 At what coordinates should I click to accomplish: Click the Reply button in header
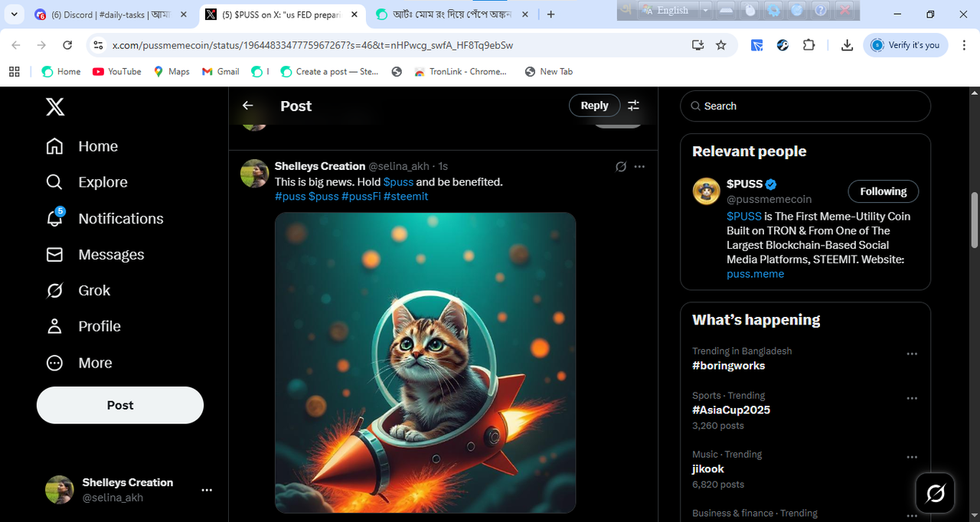594,106
